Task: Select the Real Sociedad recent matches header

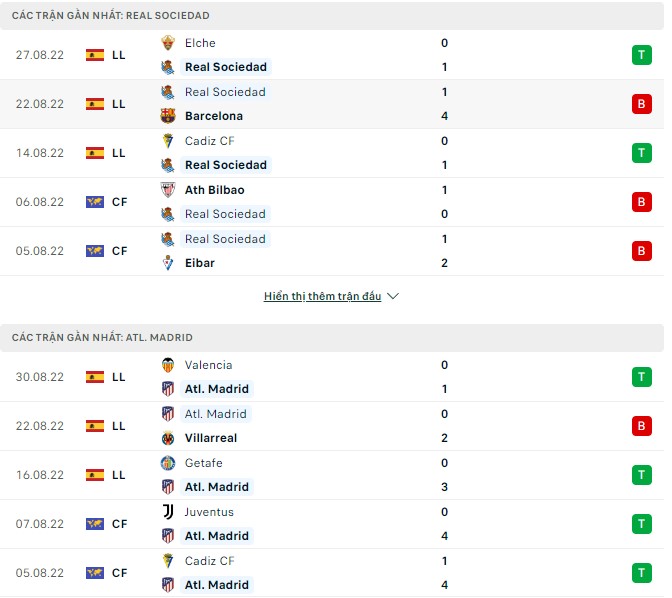Action: [x=111, y=16]
